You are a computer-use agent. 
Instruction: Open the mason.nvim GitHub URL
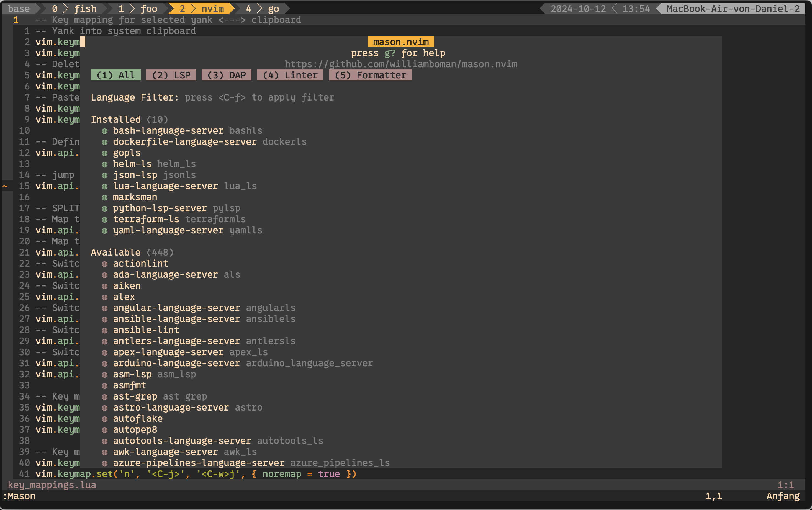click(401, 64)
